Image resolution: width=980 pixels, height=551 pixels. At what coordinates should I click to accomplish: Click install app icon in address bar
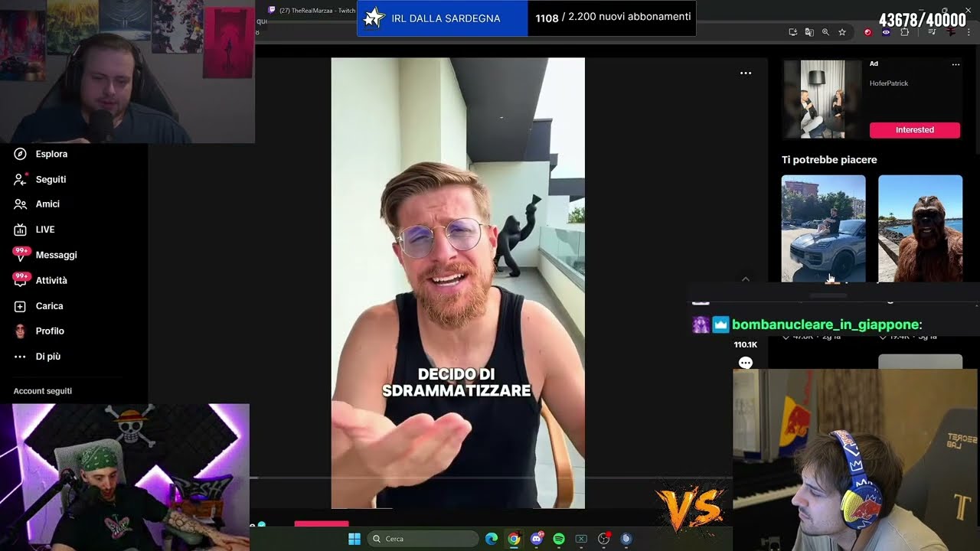793,32
